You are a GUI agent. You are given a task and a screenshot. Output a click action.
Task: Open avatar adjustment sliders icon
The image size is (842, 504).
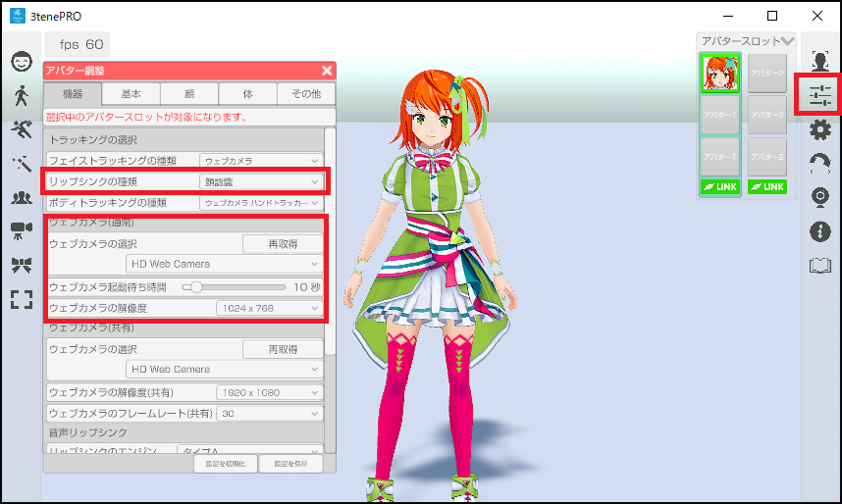[x=820, y=95]
